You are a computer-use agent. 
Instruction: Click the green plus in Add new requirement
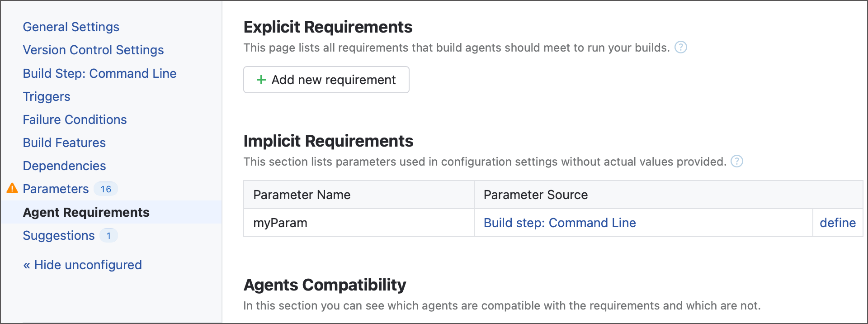(x=261, y=80)
